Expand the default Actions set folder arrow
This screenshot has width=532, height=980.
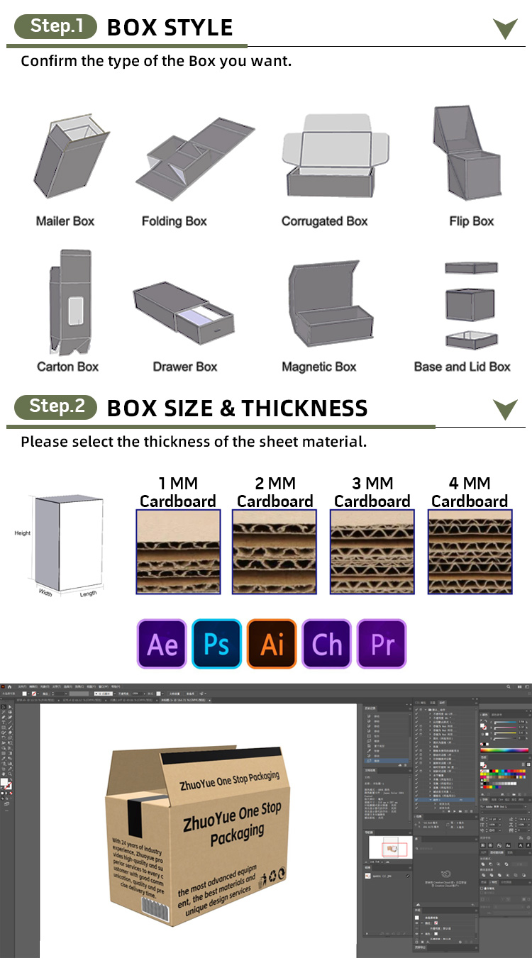(x=426, y=710)
